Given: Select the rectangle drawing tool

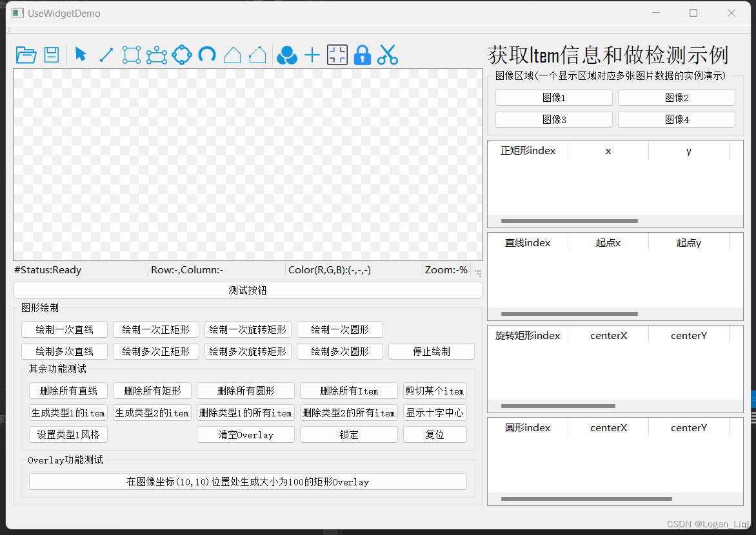Looking at the screenshot, I should coord(131,55).
